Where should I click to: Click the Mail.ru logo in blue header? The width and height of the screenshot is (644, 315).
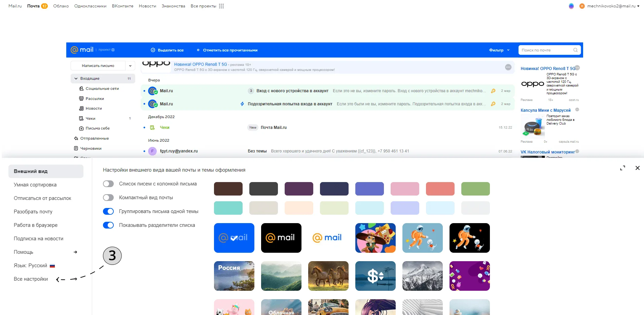coord(82,50)
